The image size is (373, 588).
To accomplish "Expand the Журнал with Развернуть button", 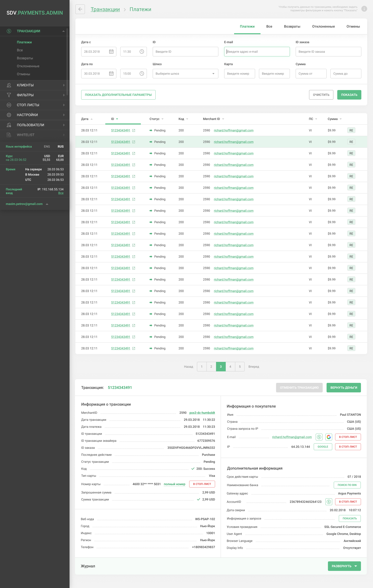I will (x=344, y=566).
